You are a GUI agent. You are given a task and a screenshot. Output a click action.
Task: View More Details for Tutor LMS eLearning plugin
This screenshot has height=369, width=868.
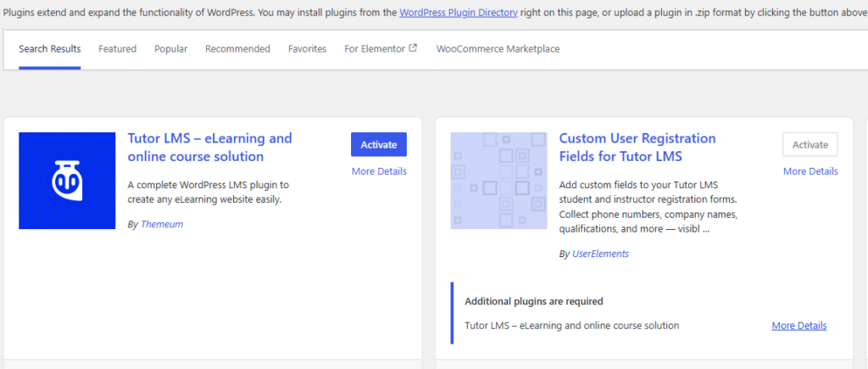[x=379, y=171]
